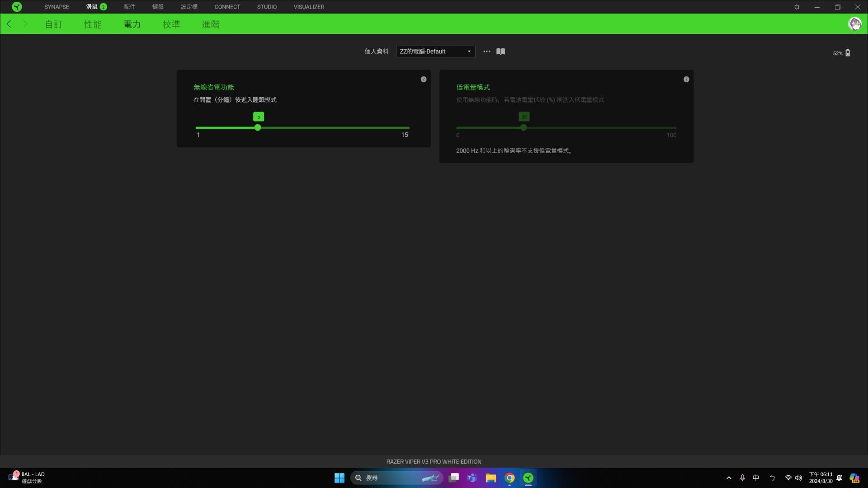Adjust the low power mode percentage slider
Screen dimensions: 868x488
tap(523, 128)
